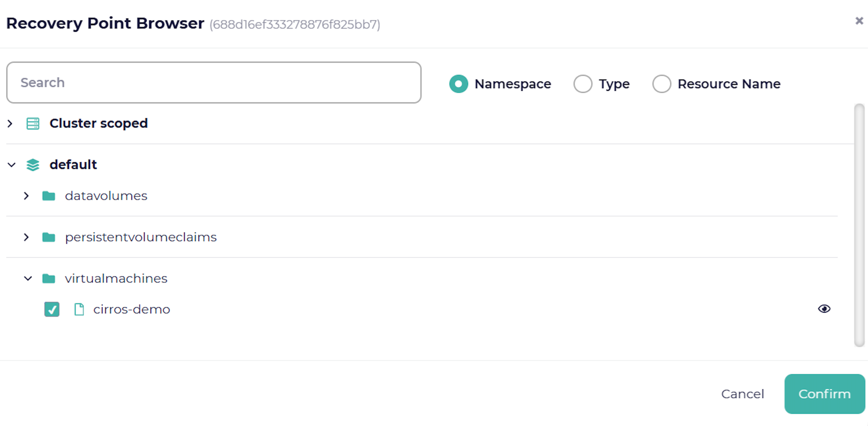Click the default namespace layers icon

click(33, 165)
